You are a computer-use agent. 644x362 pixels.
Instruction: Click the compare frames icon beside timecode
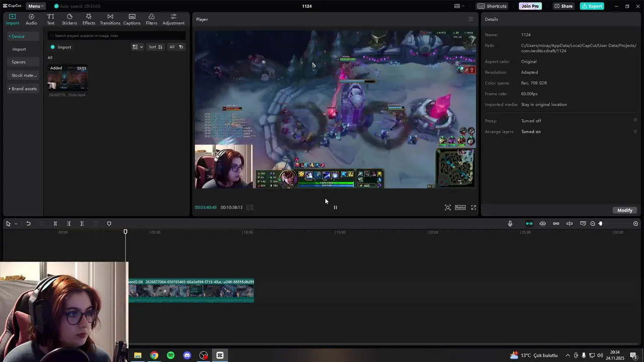pos(250,207)
